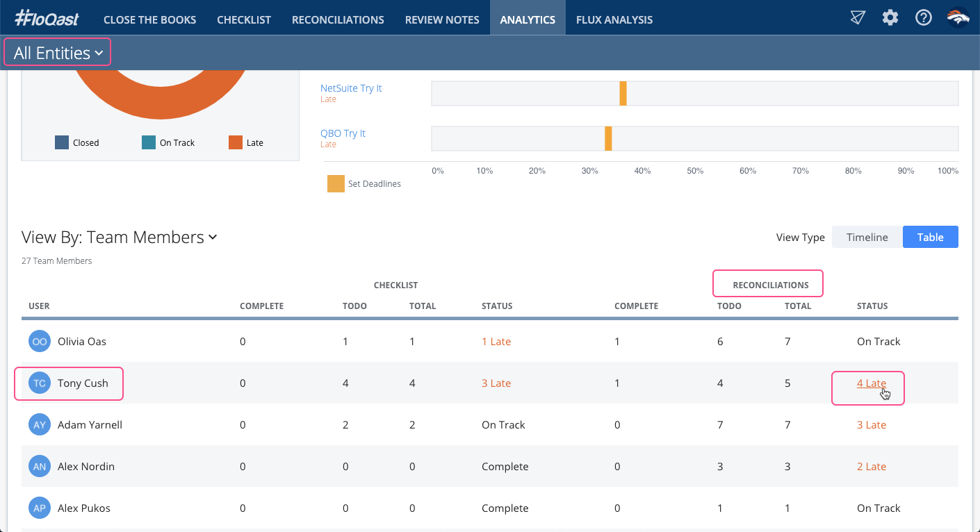Click the CHECKLIST group header
Image resolution: width=980 pixels, height=532 pixels.
395,285
